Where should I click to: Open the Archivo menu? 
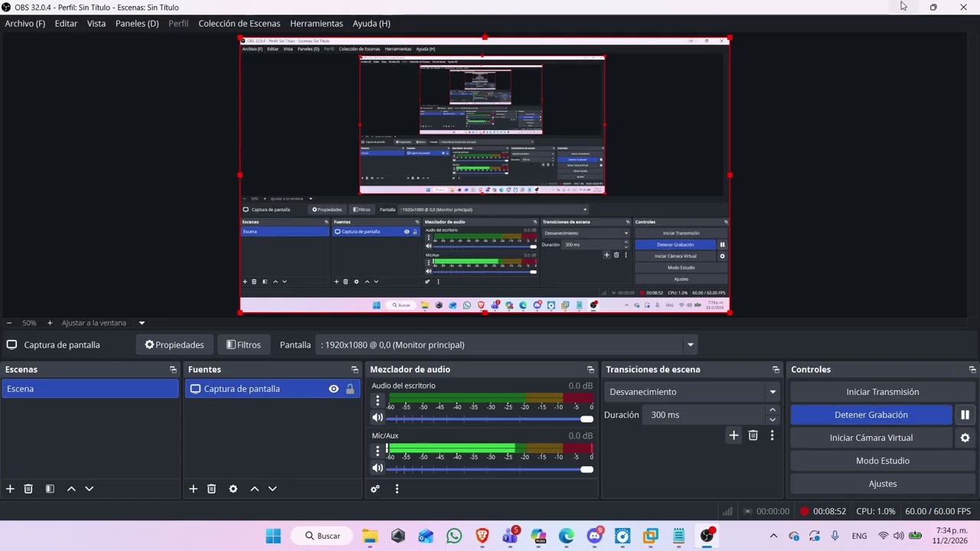(x=25, y=24)
